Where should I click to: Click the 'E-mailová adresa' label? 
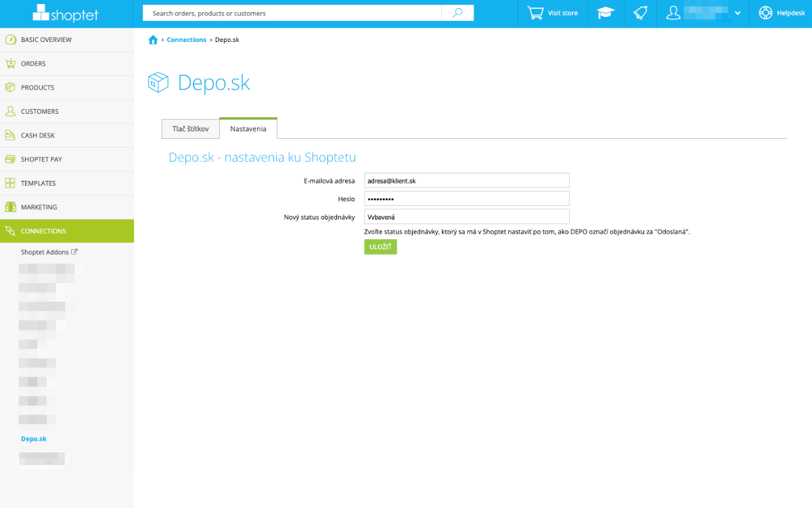[x=330, y=181]
